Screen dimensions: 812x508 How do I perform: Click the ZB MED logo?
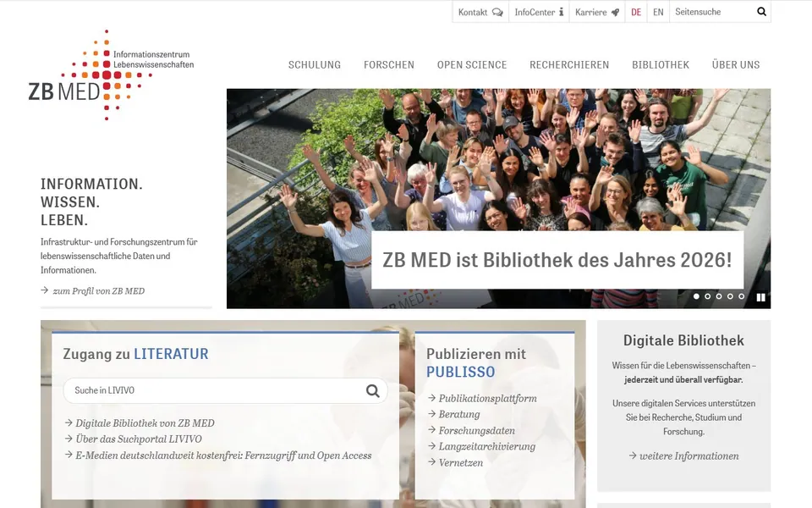tap(111, 75)
